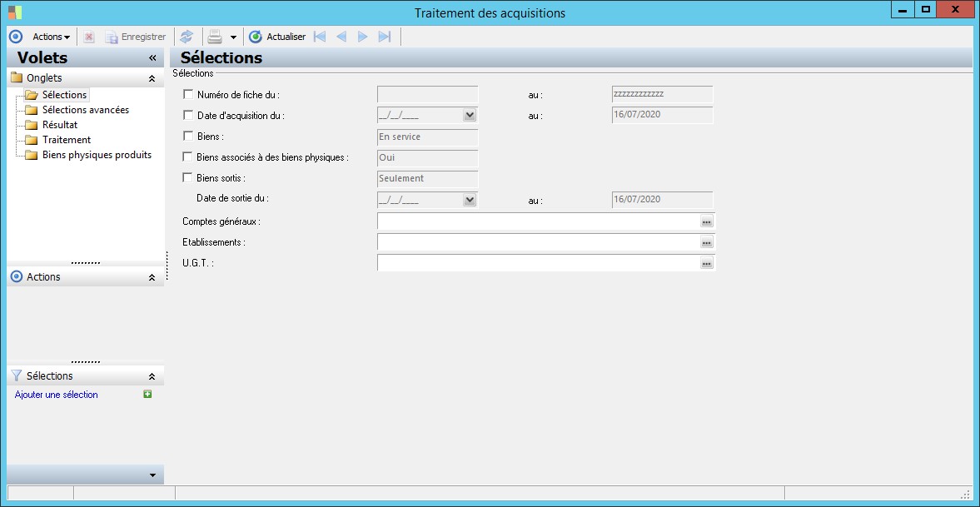
Task: Enable the Biens checkbox
Action: [x=188, y=136]
